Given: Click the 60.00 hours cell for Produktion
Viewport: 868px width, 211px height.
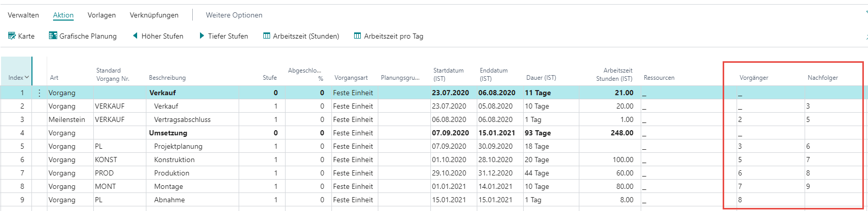Looking at the screenshot, I should pyautogui.click(x=625, y=173).
